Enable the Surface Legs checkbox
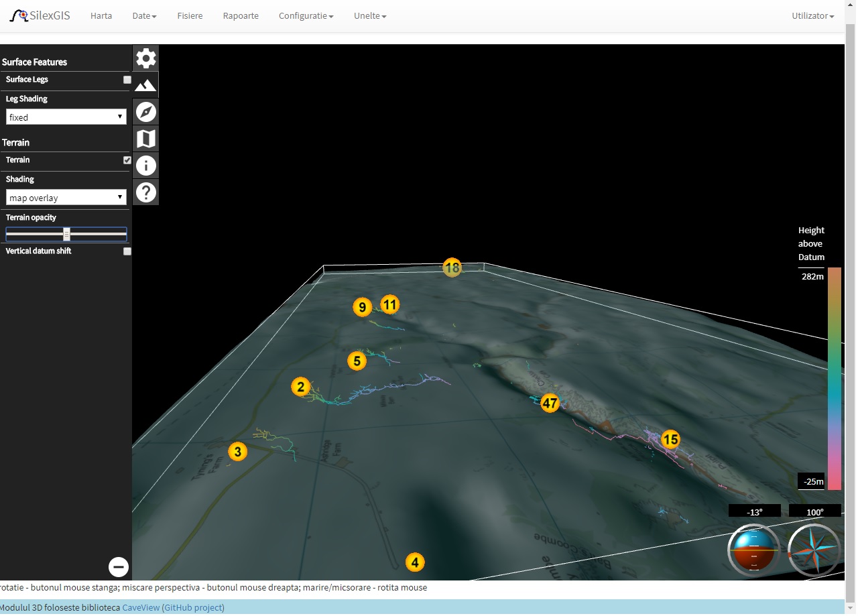Image resolution: width=858 pixels, height=616 pixels. (127, 80)
